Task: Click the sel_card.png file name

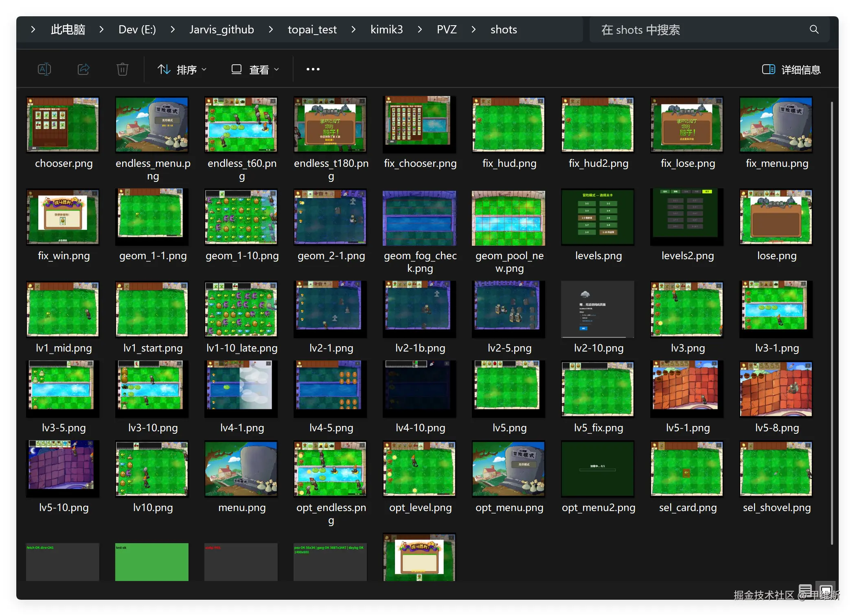Action: [688, 507]
